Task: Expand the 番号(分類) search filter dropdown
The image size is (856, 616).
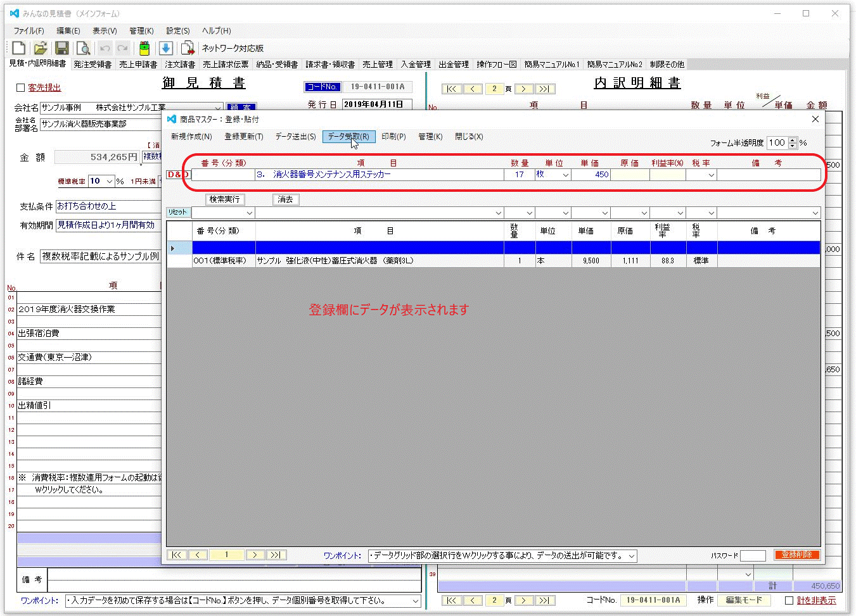Action: (x=249, y=213)
